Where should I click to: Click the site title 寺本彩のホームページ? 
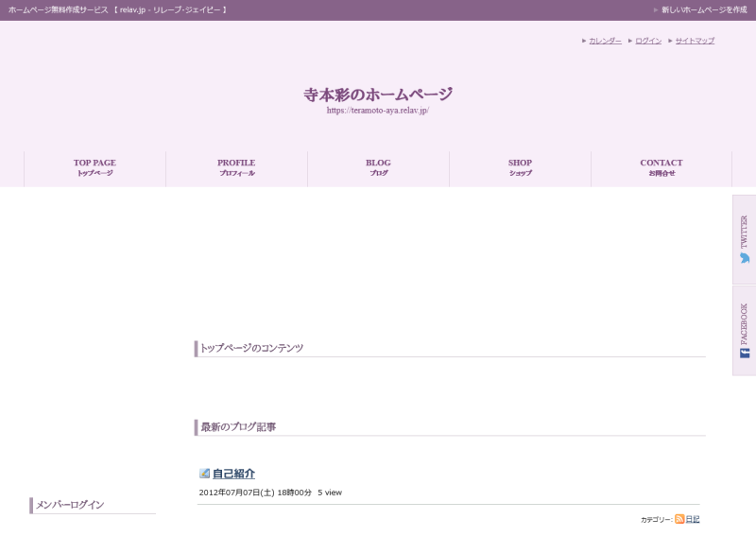pyautogui.click(x=378, y=95)
